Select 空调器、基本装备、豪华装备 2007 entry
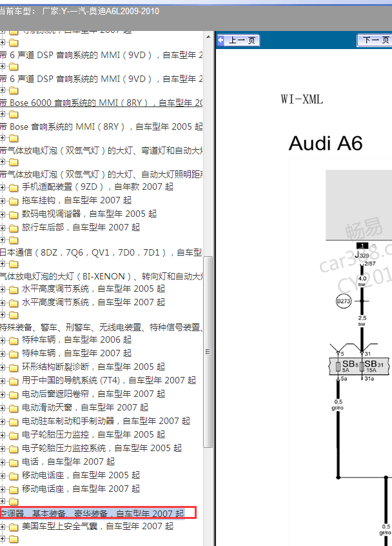 point(93,513)
